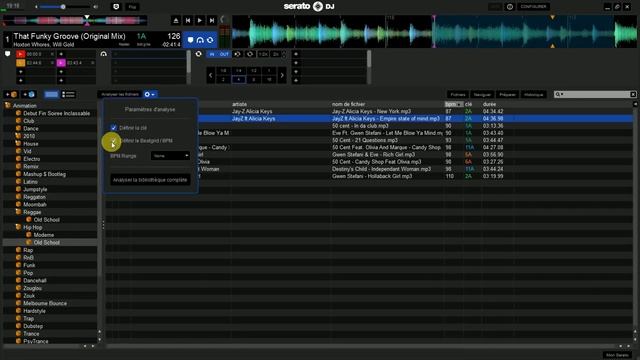The width and height of the screenshot is (640, 360).
Task: Open the BPM Range dropdown
Action: click(x=170, y=156)
